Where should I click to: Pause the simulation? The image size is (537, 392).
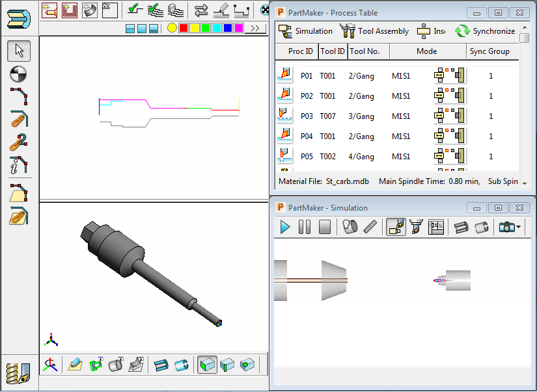(x=305, y=227)
